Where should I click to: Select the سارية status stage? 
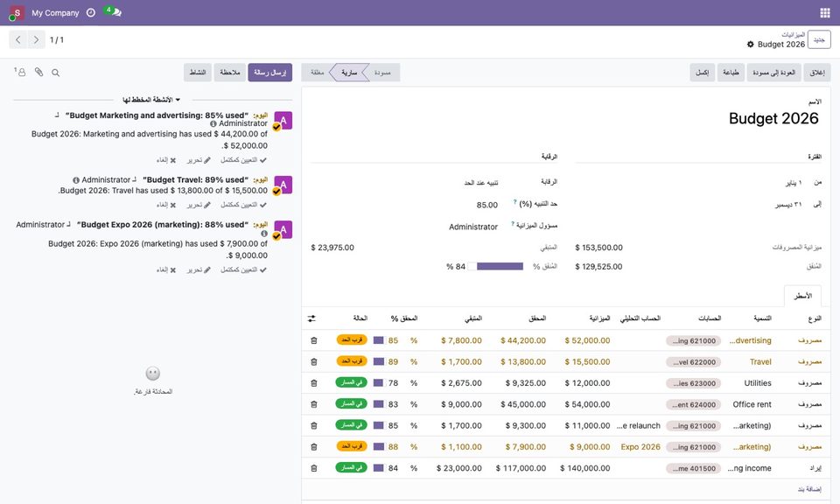coord(349,73)
